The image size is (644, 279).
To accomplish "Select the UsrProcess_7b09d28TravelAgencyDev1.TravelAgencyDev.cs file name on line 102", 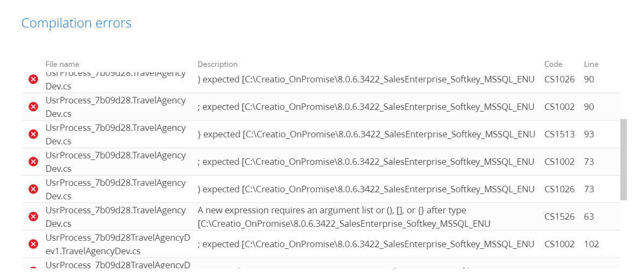I will (116, 244).
